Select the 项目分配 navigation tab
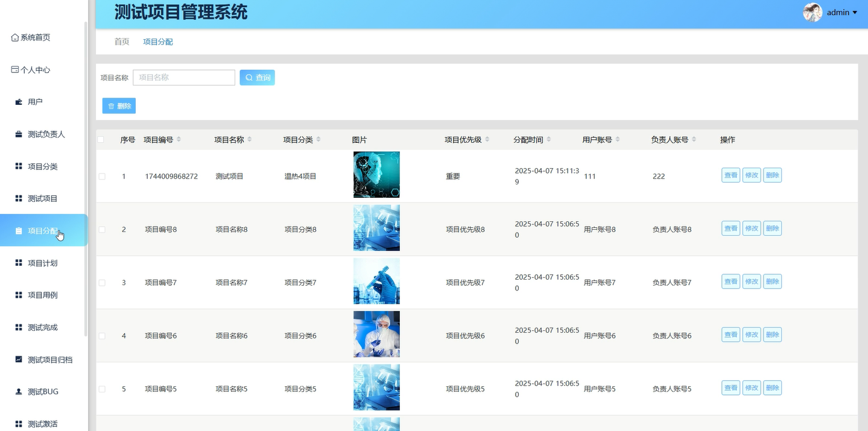The image size is (868, 431). [157, 42]
